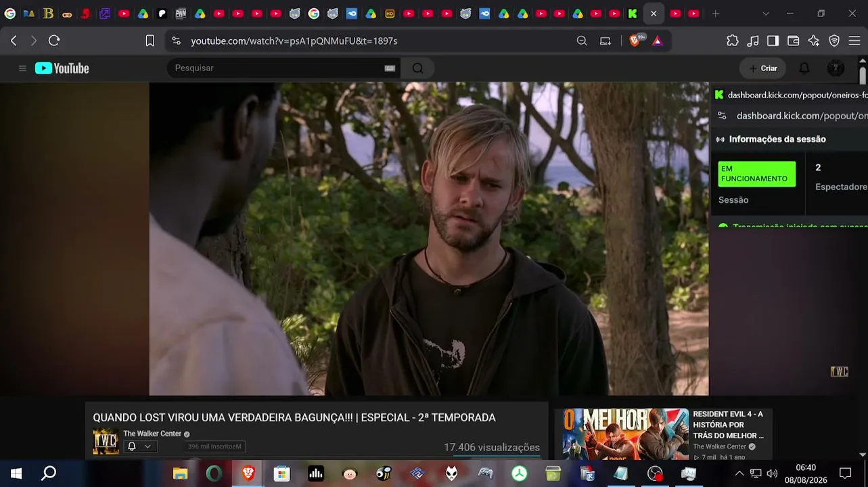The width and height of the screenshot is (868, 487).
Task: Open the YouTube account avatar menu
Action: click(x=836, y=68)
